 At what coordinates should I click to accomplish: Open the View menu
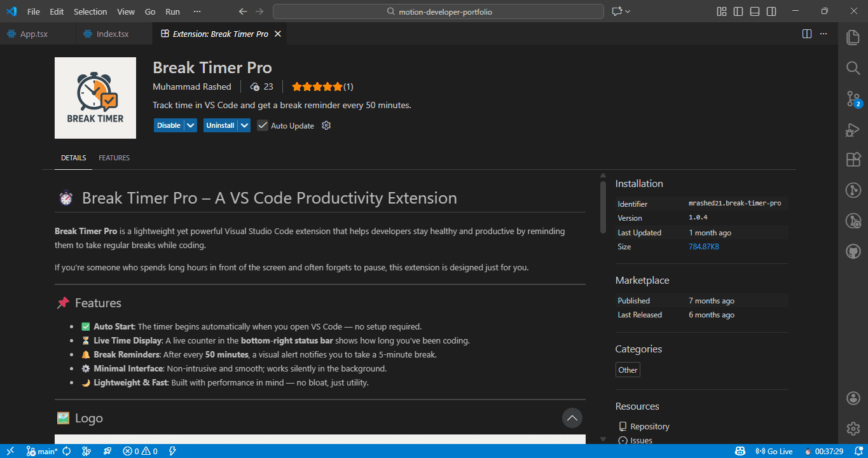pyautogui.click(x=126, y=11)
